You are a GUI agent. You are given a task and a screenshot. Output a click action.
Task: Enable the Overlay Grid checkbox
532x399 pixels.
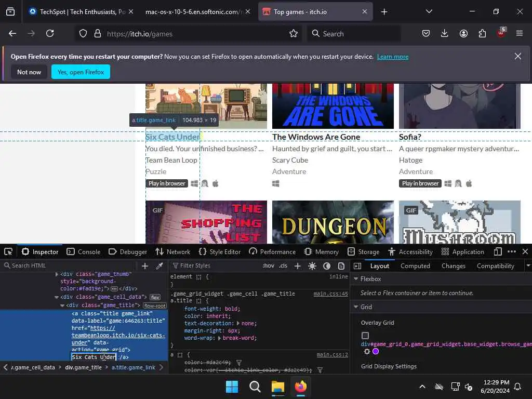tap(365, 336)
